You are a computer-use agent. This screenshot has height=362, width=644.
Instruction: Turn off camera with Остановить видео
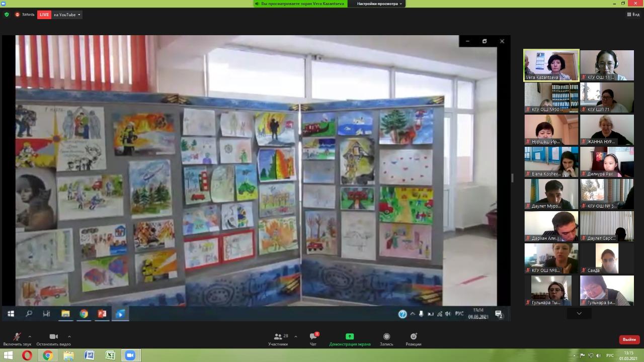click(x=53, y=339)
